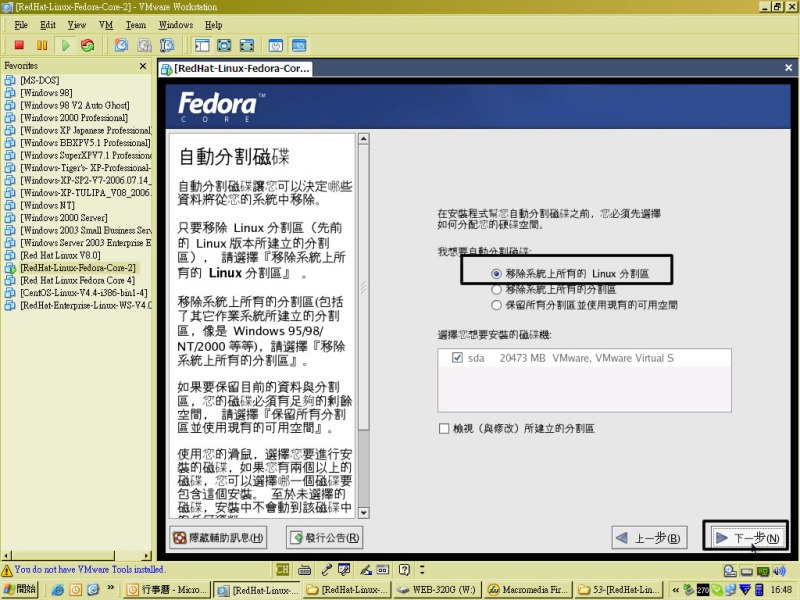Click the Windows 開始 Start button
Screen dimensions: 800x600
click(20, 590)
